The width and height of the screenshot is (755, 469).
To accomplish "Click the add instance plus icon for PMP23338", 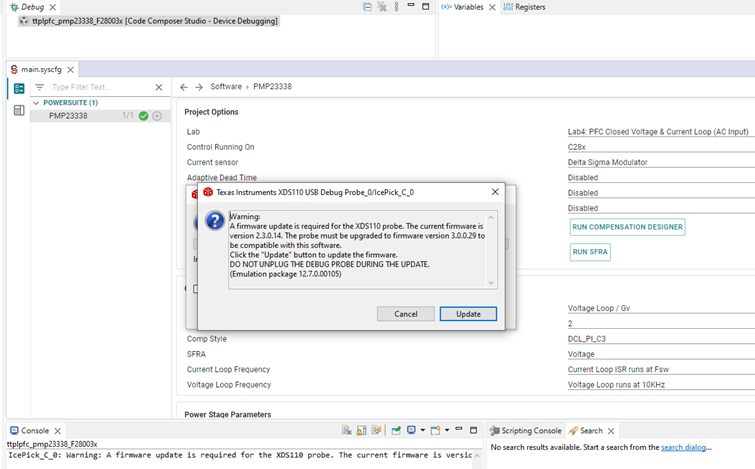I will pyautogui.click(x=157, y=116).
